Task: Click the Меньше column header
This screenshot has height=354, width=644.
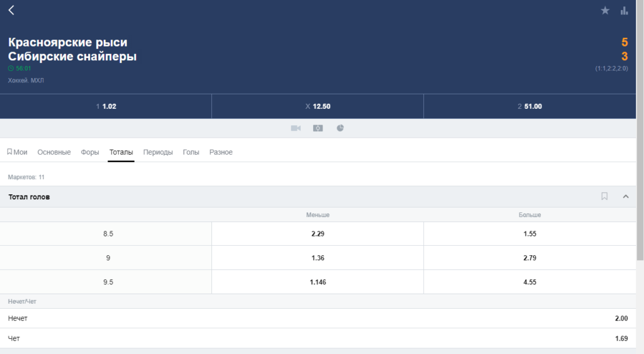Action: pos(318,215)
